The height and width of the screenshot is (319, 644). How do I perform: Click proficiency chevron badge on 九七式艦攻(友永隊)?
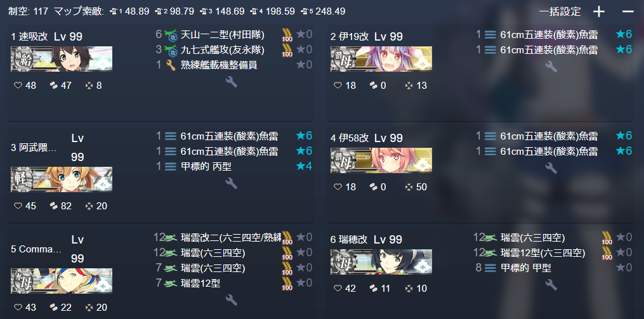point(287,50)
